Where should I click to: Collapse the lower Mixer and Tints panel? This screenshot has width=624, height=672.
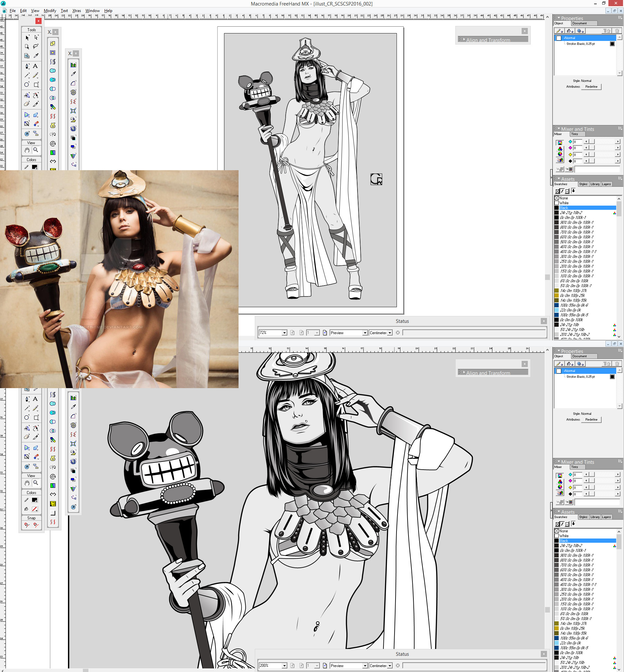click(x=559, y=462)
